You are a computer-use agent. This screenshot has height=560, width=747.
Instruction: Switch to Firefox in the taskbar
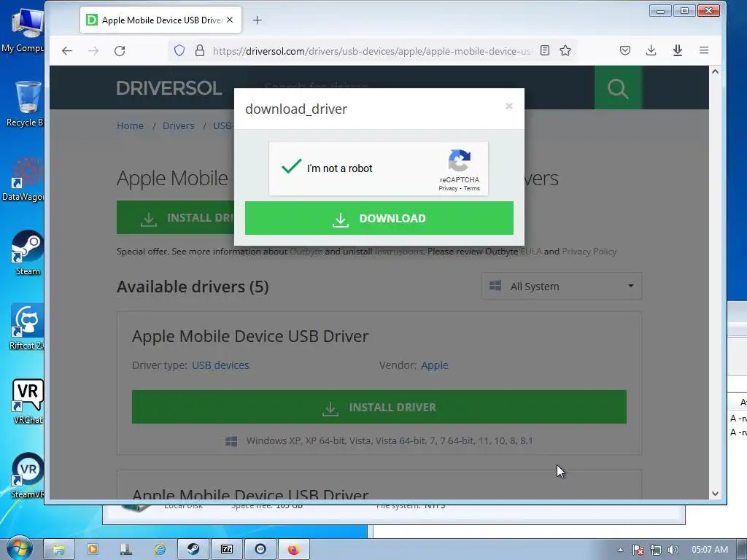[294, 550]
